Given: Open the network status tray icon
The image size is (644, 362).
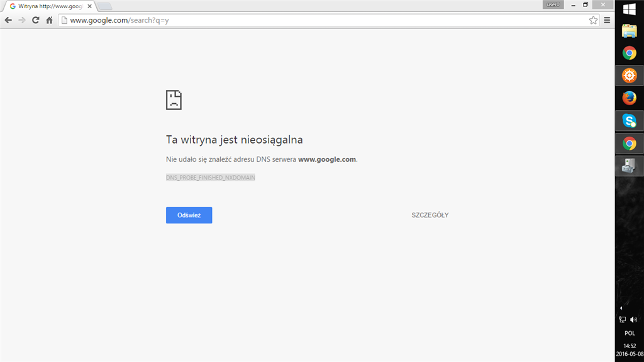Looking at the screenshot, I should tap(623, 320).
